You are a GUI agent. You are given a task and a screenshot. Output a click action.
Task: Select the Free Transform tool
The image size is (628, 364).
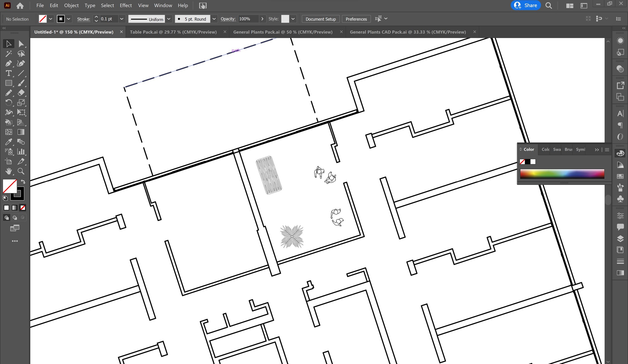click(x=21, y=112)
